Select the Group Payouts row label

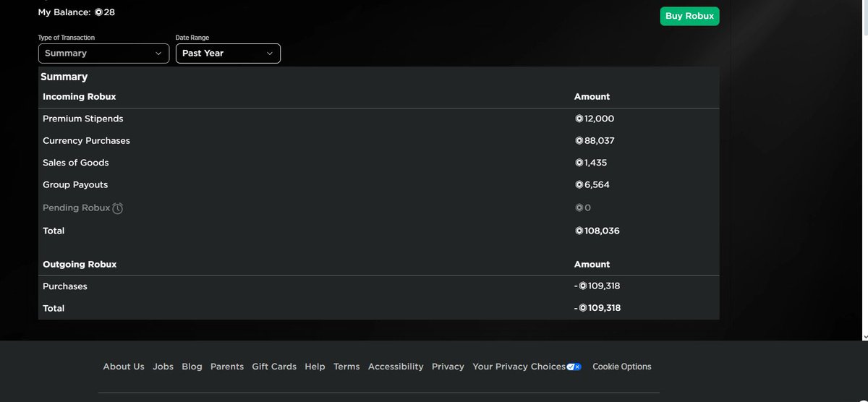click(75, 185)
